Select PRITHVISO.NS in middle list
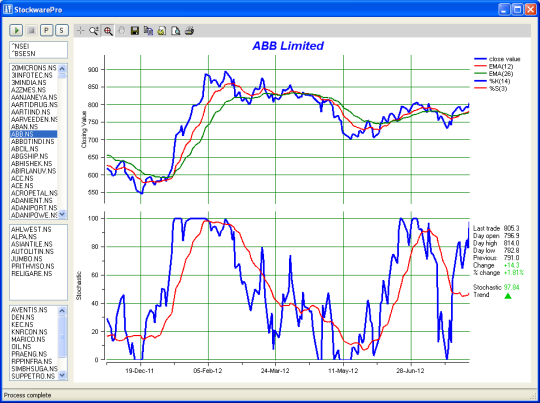Viewport: 540px width, 403px height. (33, 266)
